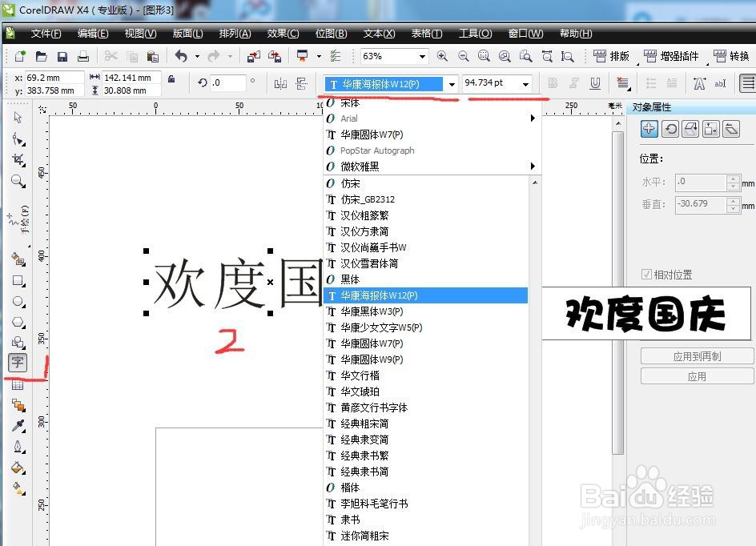Select the Table tool
This screenshot has width=756, height=546.
click(18, 384)
